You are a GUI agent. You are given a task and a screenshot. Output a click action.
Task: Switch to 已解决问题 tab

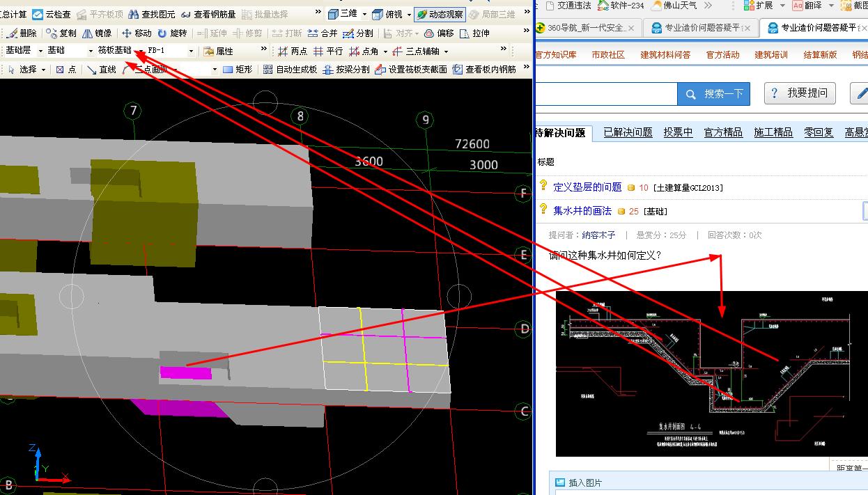(628, 132)
